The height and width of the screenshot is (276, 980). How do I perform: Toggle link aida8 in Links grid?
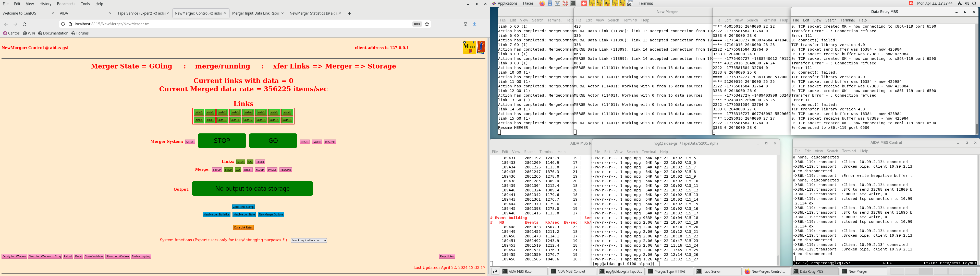tap(199, 120)
